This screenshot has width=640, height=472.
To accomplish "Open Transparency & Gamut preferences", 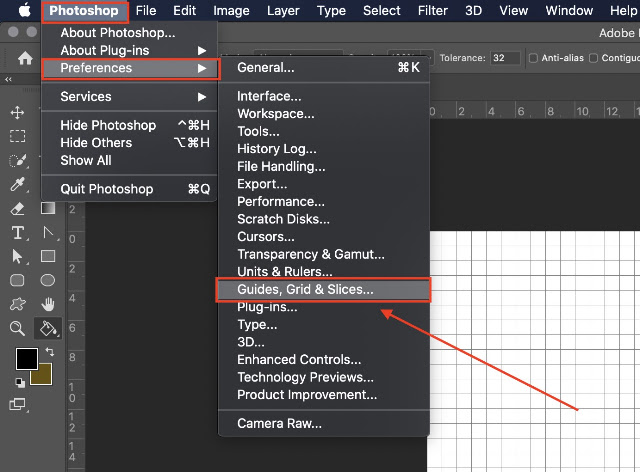I will click(x=324, y=254).
